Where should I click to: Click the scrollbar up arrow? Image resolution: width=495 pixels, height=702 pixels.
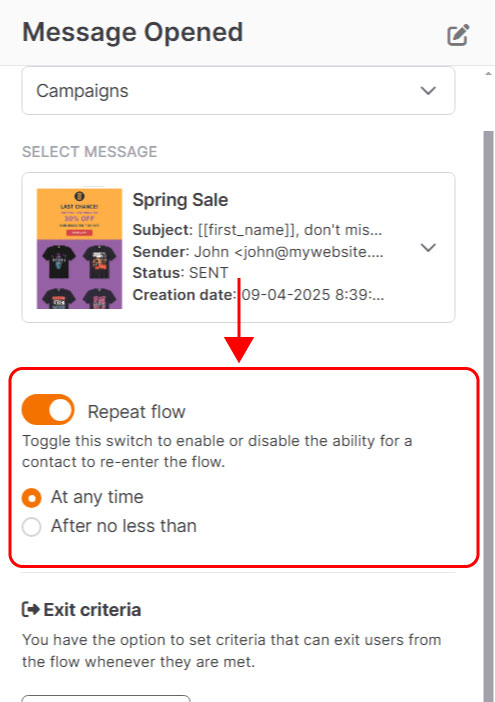click(488, 73)
